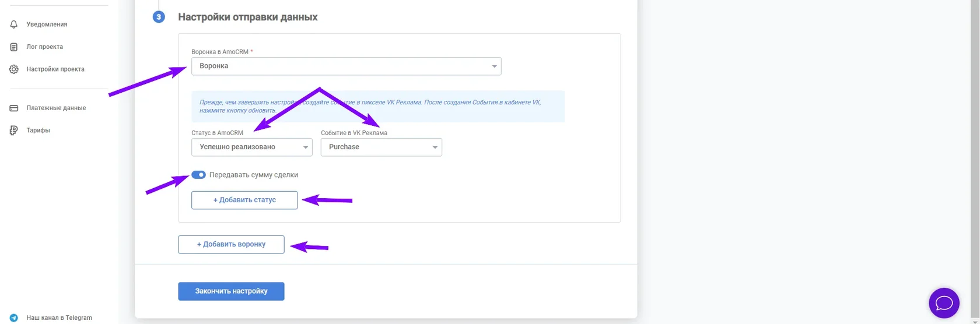Toggle Передавать сумму сделки switch
980x324 pixels.
pos(198,175)
